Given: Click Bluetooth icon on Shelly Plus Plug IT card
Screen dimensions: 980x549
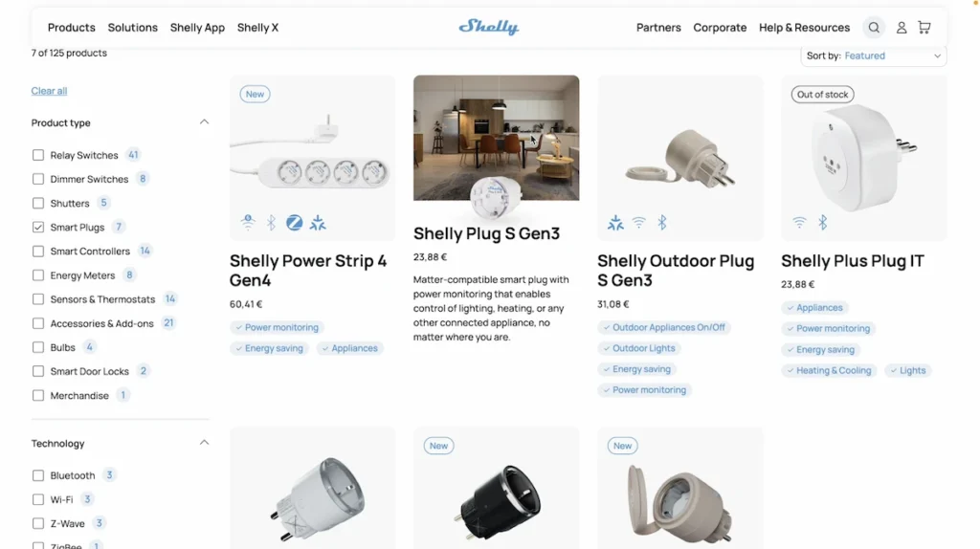Looking at the screenshot, I should click(822, 222).
